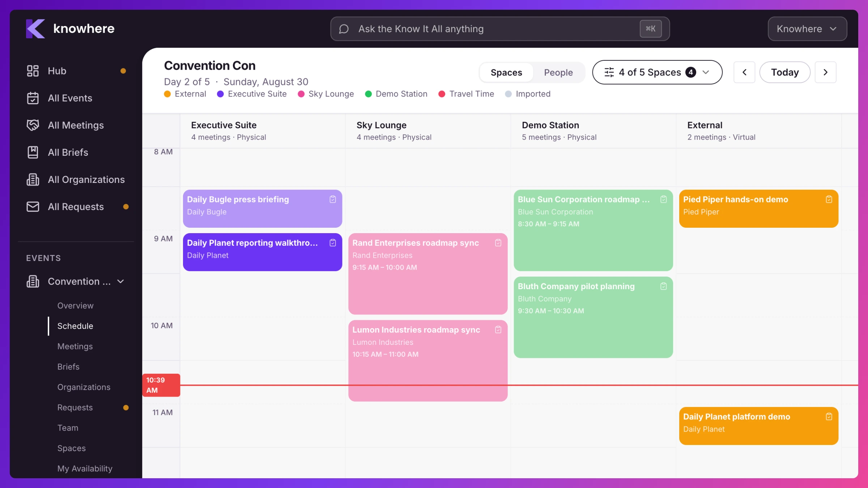The image size is (868, 488).
Task: Click the pink Sky Lounge legend dot
Action: tap(301, 94)
